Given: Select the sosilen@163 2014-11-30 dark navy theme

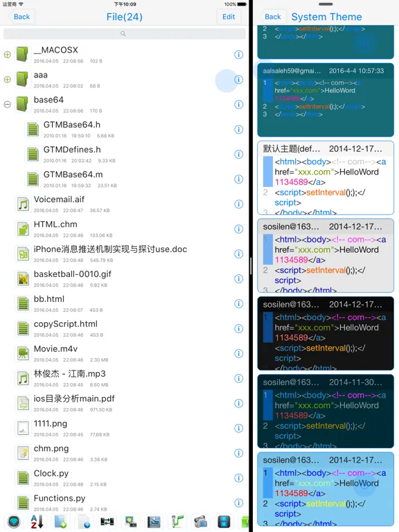Looking at the screenshot, I should tap(326, 411).
